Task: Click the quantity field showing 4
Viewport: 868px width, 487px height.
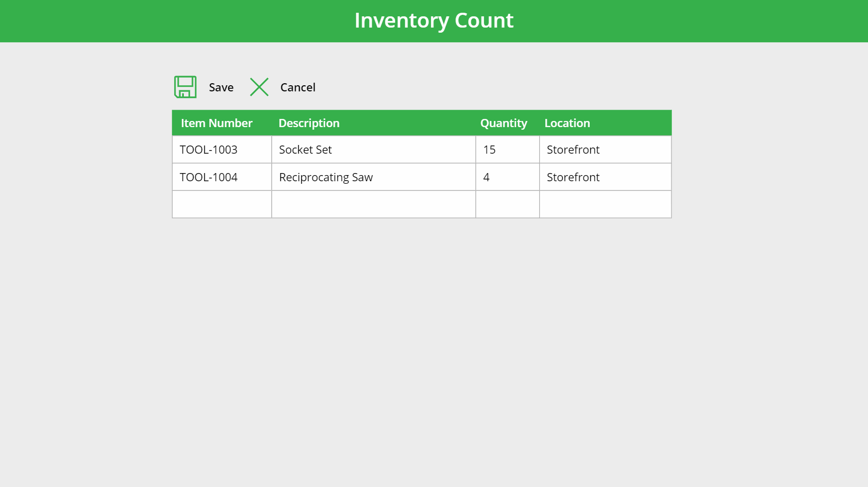Action: tap(507, 177)
